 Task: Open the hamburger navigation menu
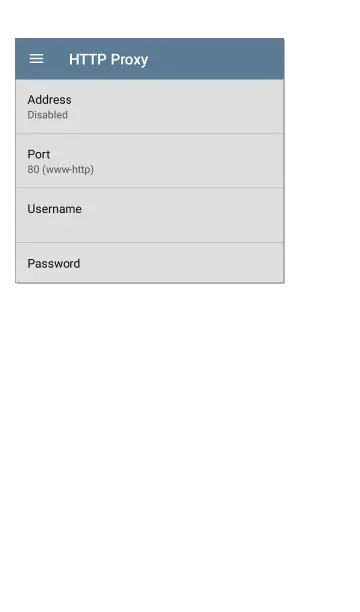pyautogui.click(x=36, y=59)
